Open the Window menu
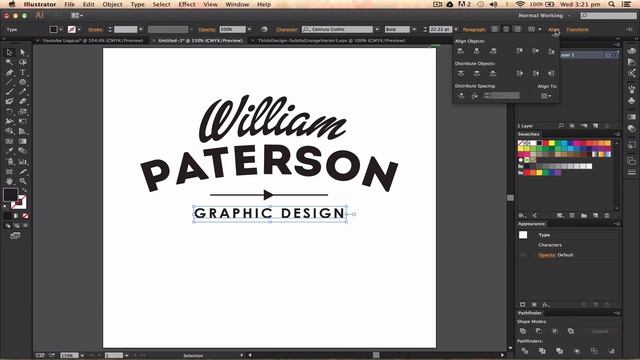640x360 pixels. tap(237, 4)
